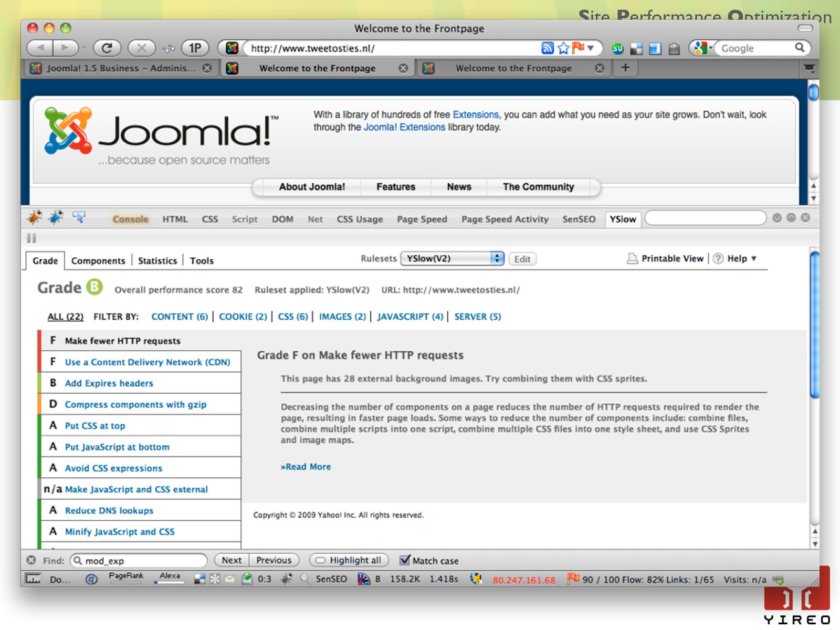Select the YSlow Tools tab
The width and height of the screenshot is (840, 630).
pos(202,261)
